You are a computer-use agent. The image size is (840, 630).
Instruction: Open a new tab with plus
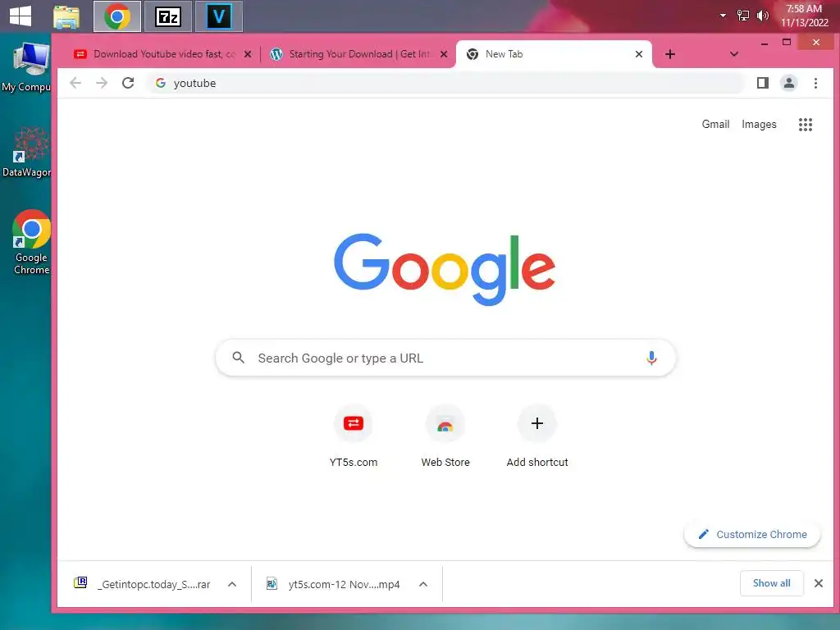click(x=669, y=54)
